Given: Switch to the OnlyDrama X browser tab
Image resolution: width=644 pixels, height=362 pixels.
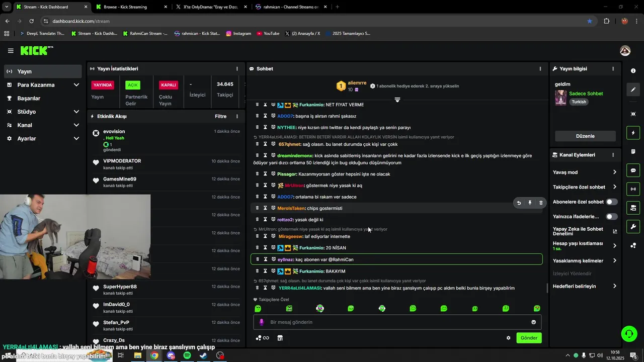Looking at the screenshot, I should 210,7.
